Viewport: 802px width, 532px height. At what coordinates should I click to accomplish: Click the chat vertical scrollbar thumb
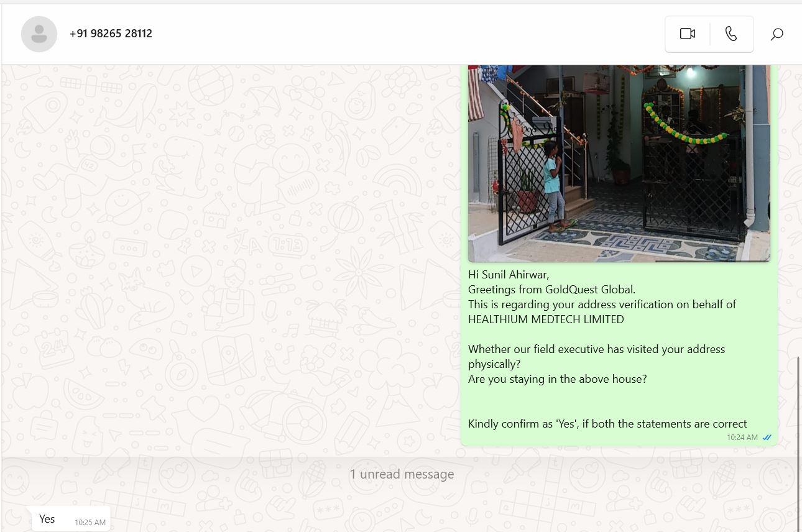(798, 444)
